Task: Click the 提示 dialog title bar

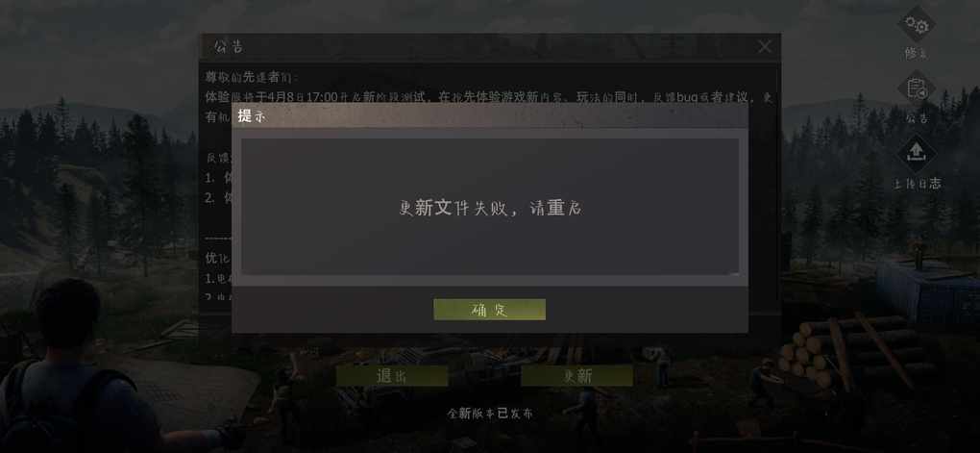Action: tap(490, 115)
